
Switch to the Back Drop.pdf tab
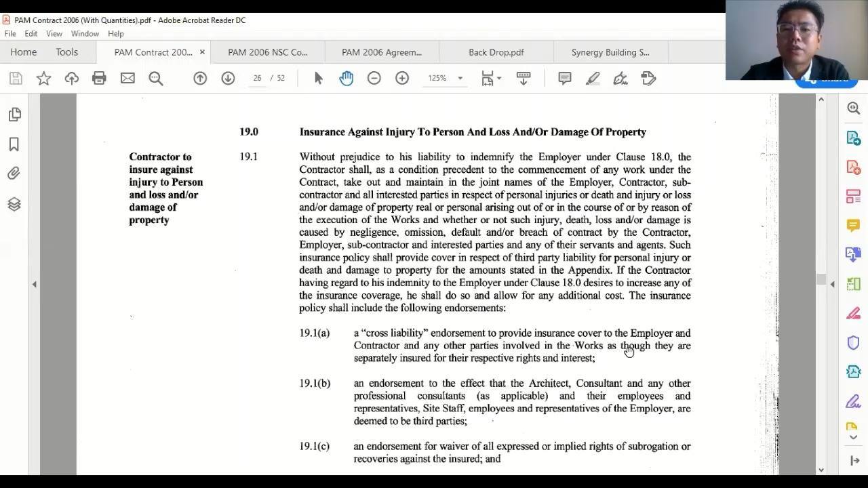coord(496,52)
